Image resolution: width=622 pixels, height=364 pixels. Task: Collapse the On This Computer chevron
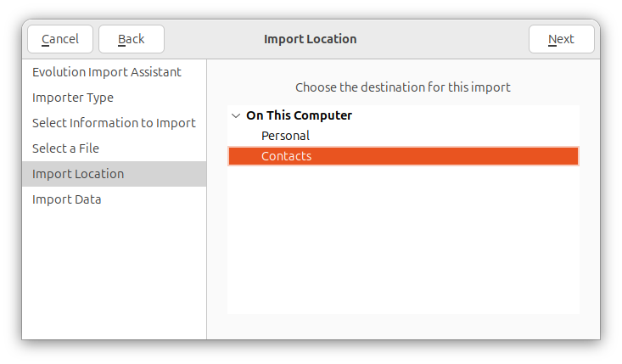coord(236,115)
